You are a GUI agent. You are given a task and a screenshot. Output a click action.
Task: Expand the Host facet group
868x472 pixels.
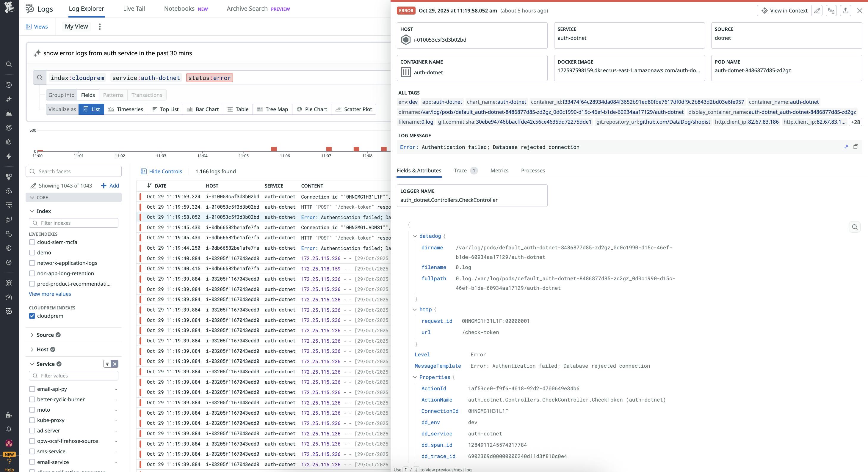[32, 350]
